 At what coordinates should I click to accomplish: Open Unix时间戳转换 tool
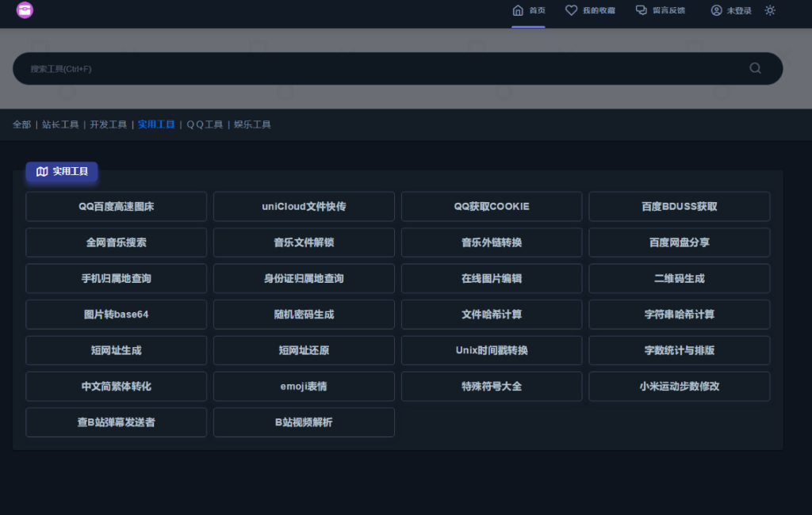pyautogui.click(x=492, y=350)
